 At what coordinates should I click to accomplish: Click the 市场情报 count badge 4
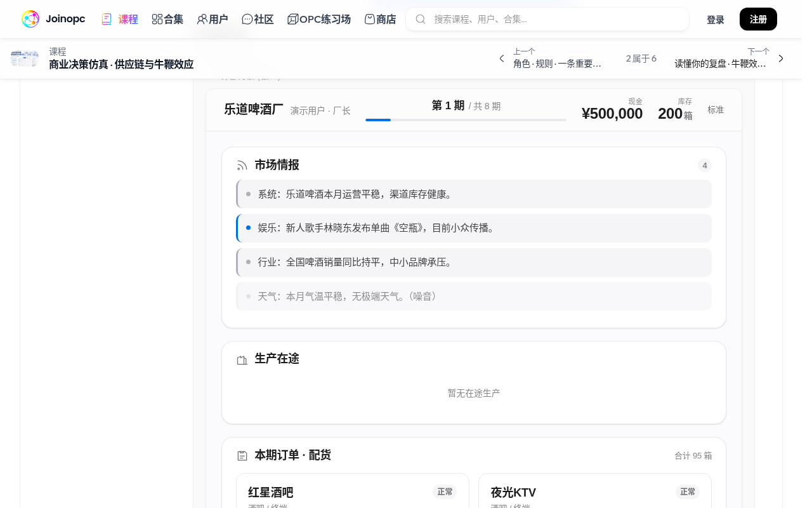[x=705, y=165]
